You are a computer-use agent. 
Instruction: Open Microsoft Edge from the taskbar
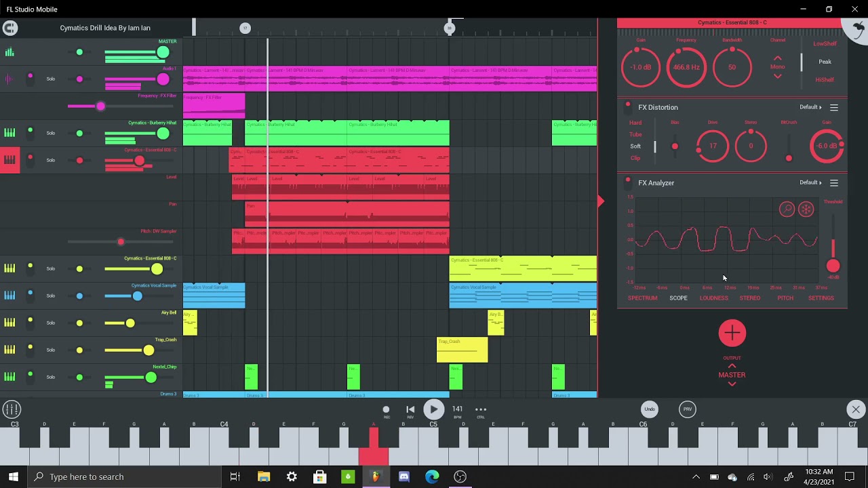click(x=432, y=477)
